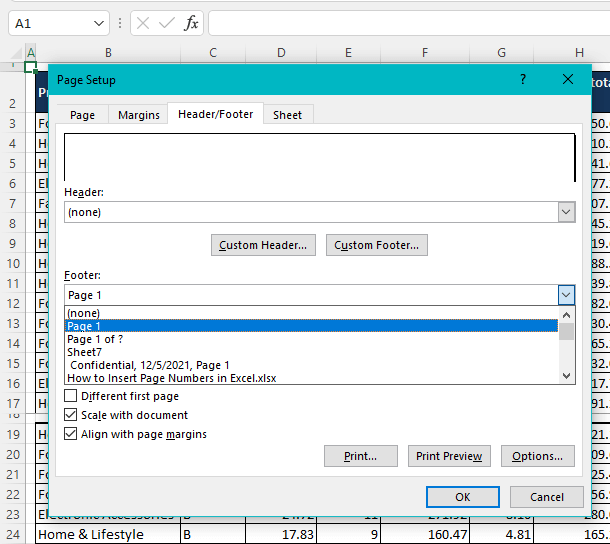Click into the formula bar input
The image size is (610, 544).
409,23
